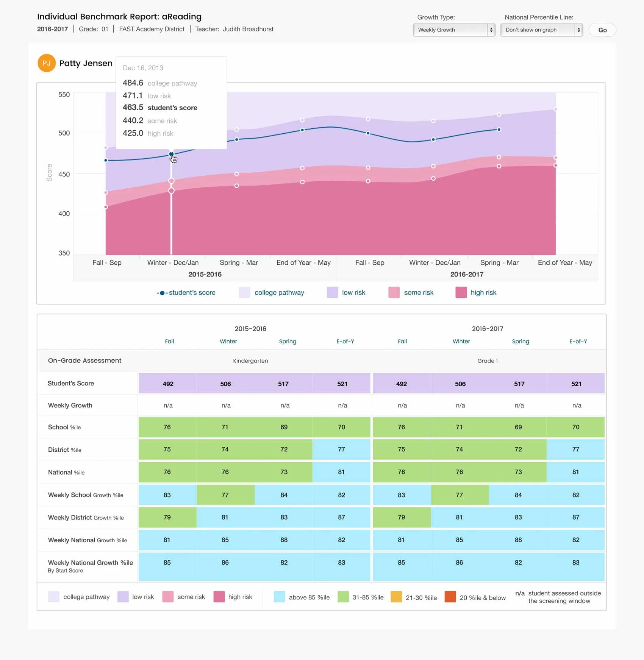Click high risk chart legend swatch
Image resolution: width=644 pixels, height=660 pixels.
[x=461, y=292]
